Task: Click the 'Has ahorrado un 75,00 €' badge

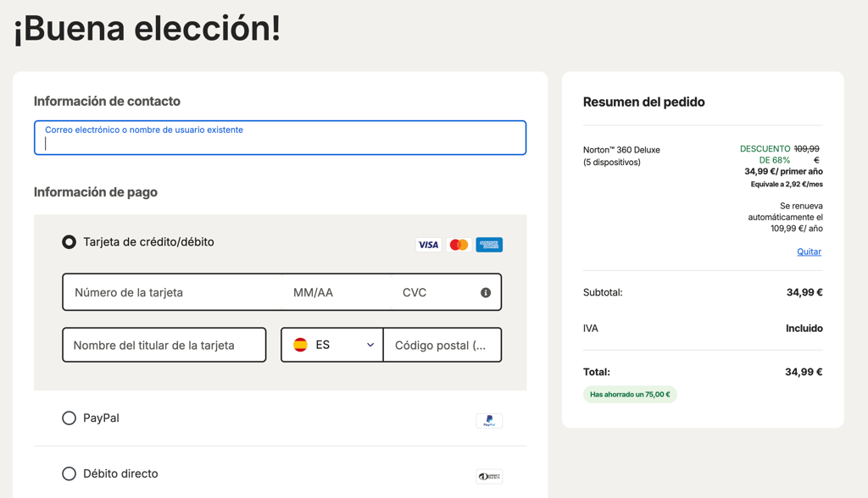Action: 630,395
